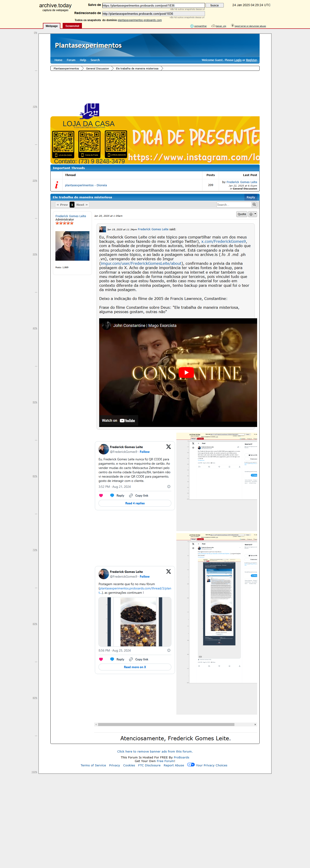The image size is (310, 868).
Task: Copy link of the Aug 25 tweet
Action: tap(138, 659)
